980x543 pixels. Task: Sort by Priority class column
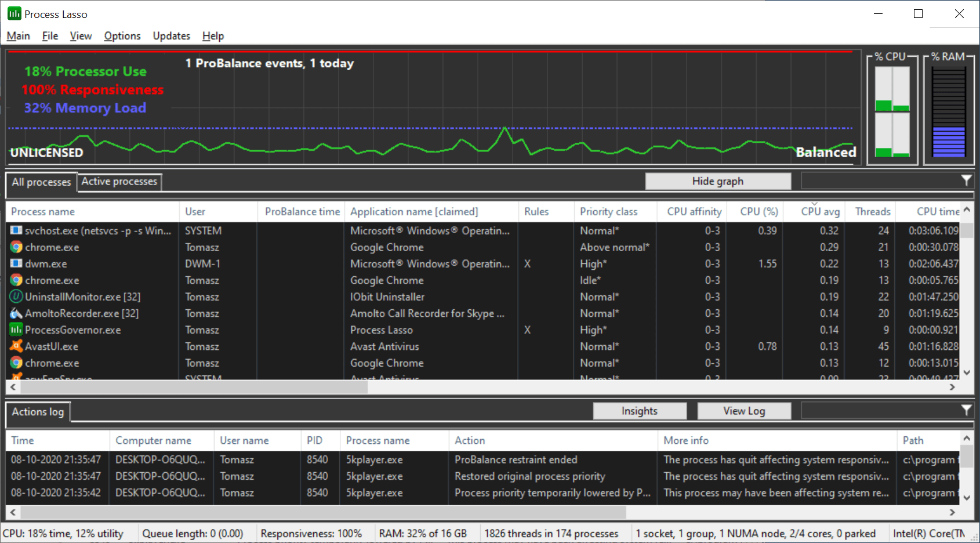[616, 212]
